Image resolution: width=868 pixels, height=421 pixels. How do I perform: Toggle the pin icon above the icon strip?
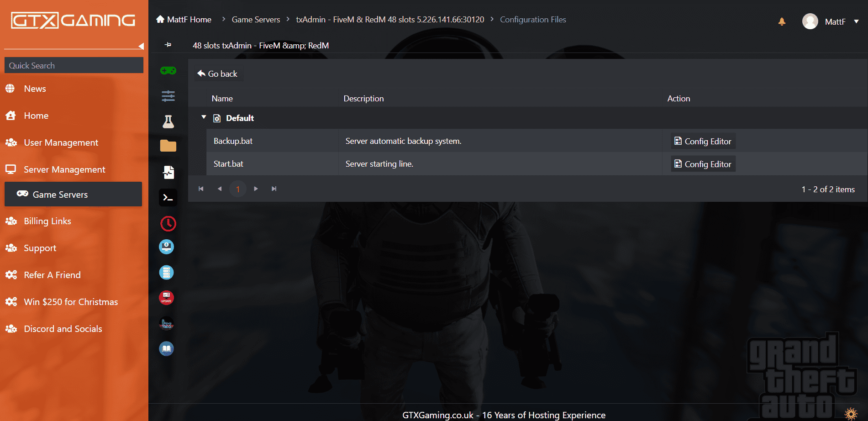click(x=168, y=45)
